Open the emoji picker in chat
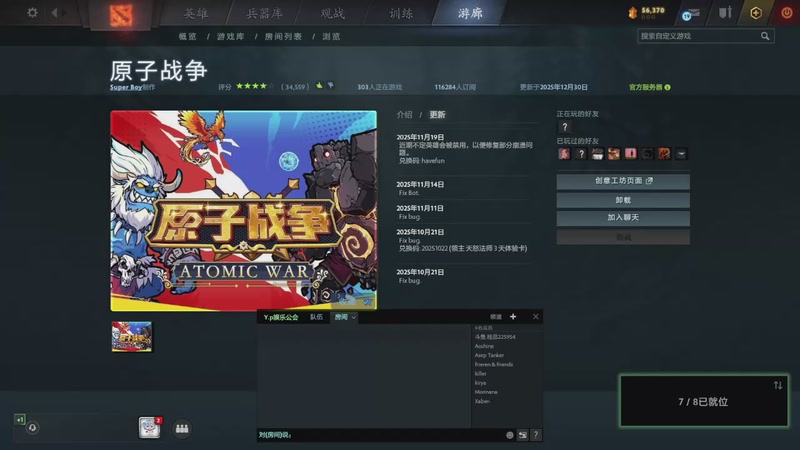800x450 pixels. (x=509, y=435)
